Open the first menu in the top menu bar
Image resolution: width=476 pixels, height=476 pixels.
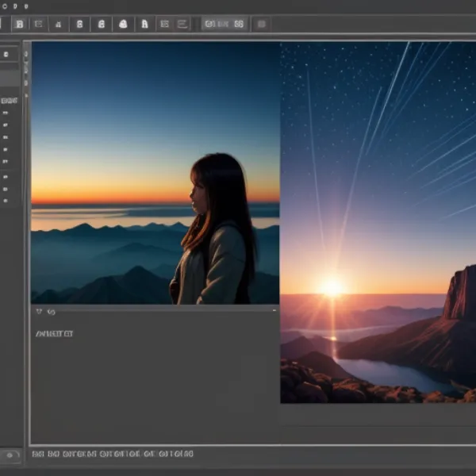click(3, 6)
